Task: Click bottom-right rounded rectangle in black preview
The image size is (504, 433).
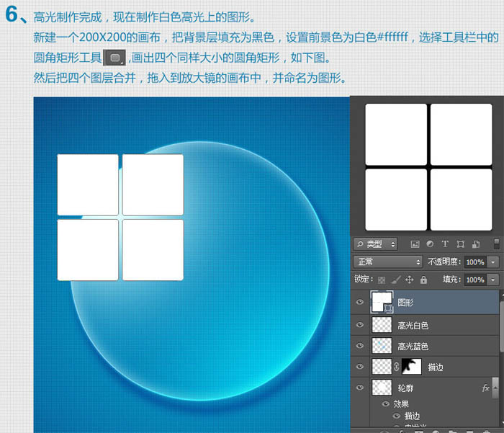Action: pos(462,200)
